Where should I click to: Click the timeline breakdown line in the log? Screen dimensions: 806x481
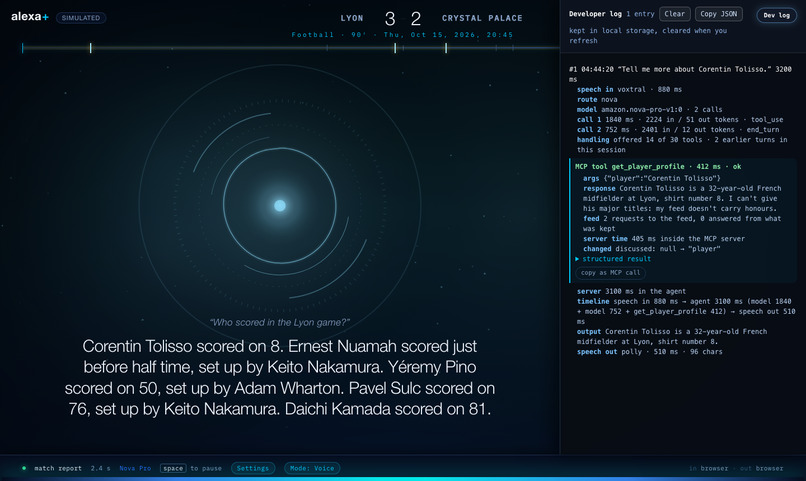pyautogui.click(x=686, y=311)
